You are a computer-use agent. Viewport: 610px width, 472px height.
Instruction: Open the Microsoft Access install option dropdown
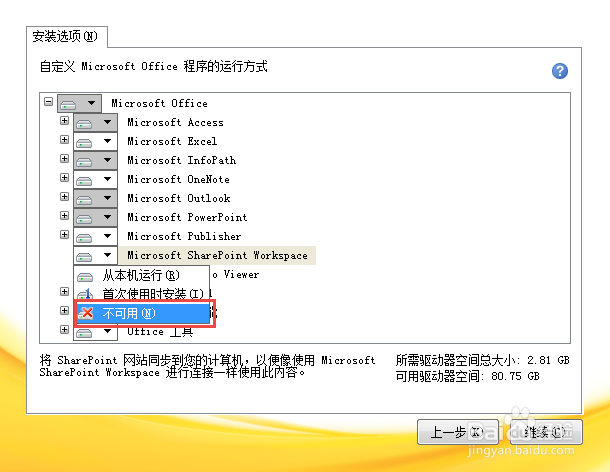95,123
